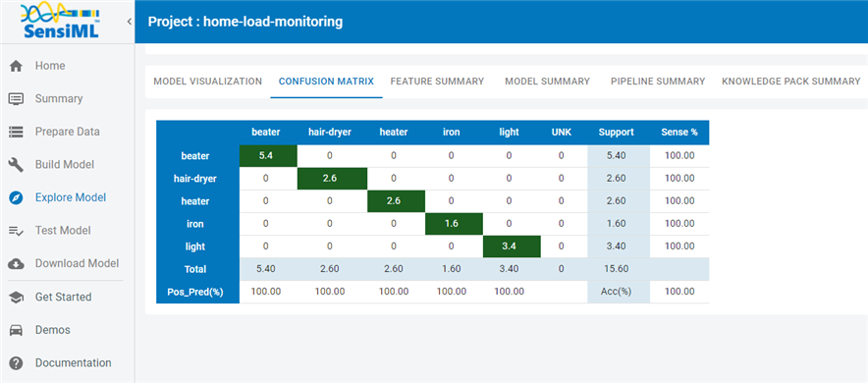Click the 'beater' column header
The width and height of the screenshot is (868, 383).
[x=266, y=133]
